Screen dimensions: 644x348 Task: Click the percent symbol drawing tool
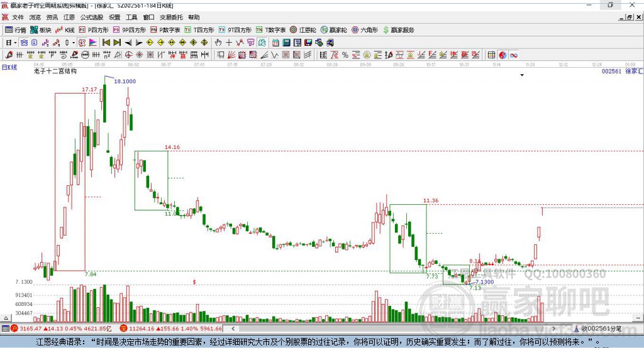pyautogui.click(x=345, y=55)
